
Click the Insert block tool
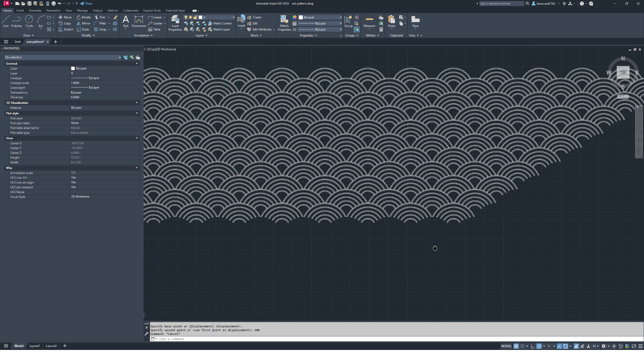point(241,21)
